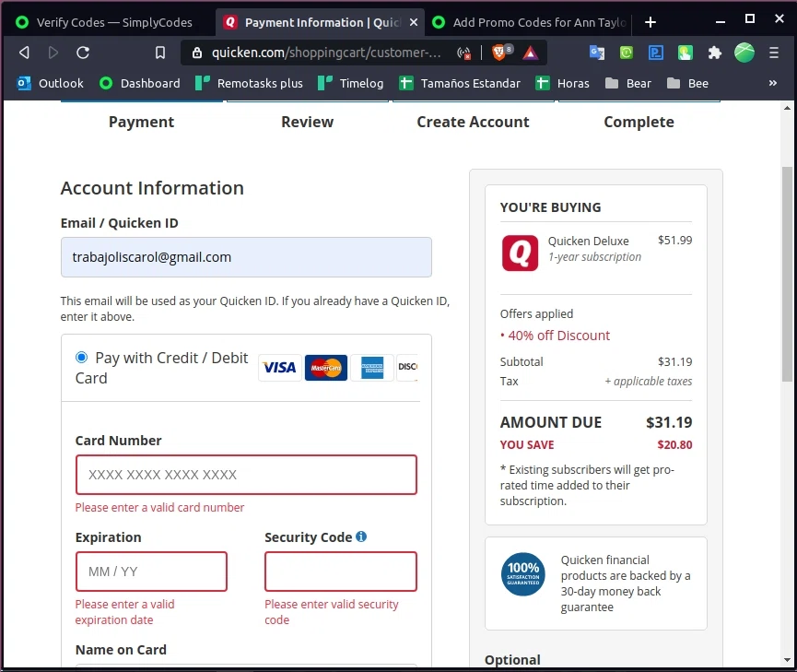Click the Brave Rewards triangle icon
797x672 pixels.
pos(530,53)
